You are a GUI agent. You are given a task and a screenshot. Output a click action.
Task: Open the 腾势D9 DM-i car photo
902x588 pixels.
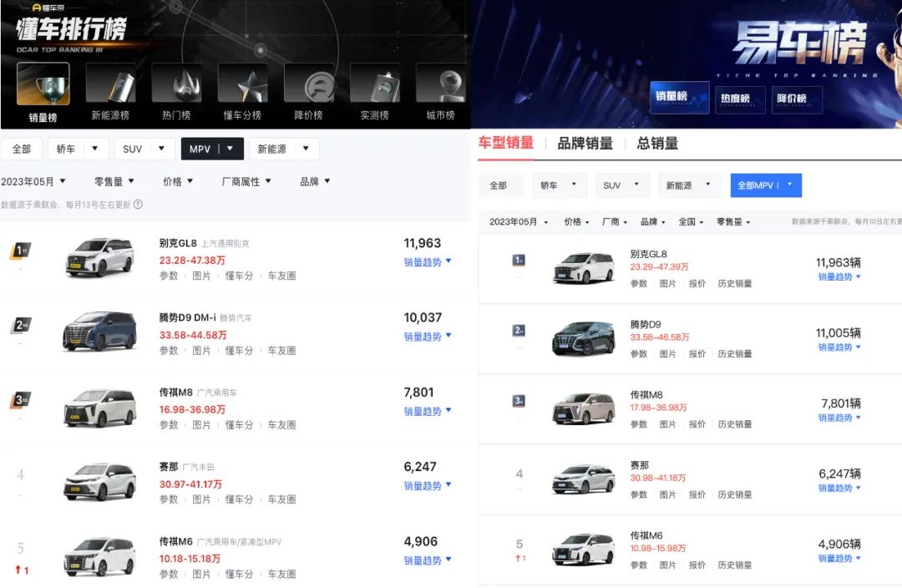tap(100, 332)
